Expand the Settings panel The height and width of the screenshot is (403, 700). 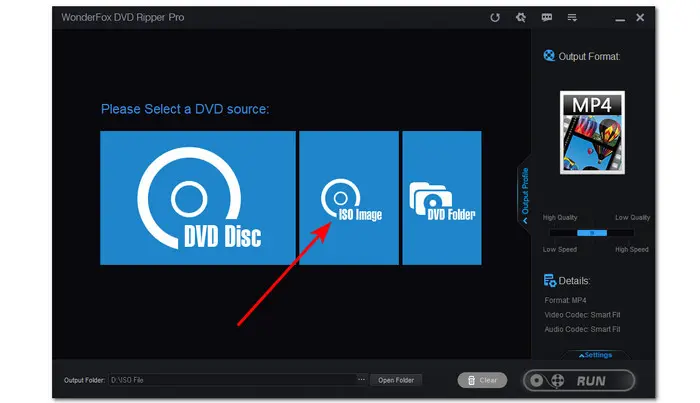[x=596, y=355]
